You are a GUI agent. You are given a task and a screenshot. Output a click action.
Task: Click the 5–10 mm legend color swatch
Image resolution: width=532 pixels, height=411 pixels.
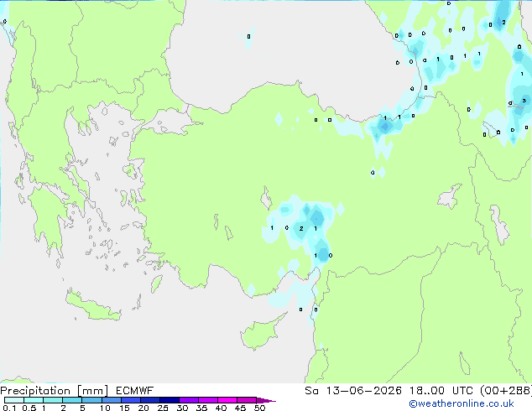click(x=91, y=400)
